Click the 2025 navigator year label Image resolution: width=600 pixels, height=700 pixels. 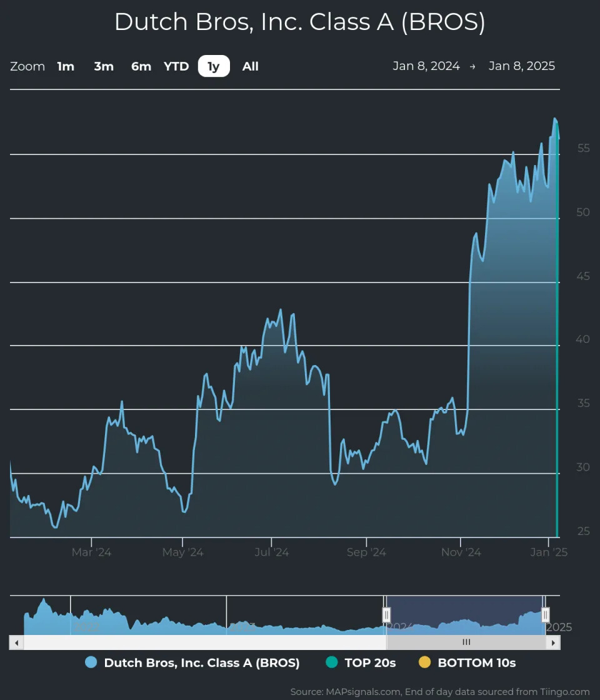[559, 627]
